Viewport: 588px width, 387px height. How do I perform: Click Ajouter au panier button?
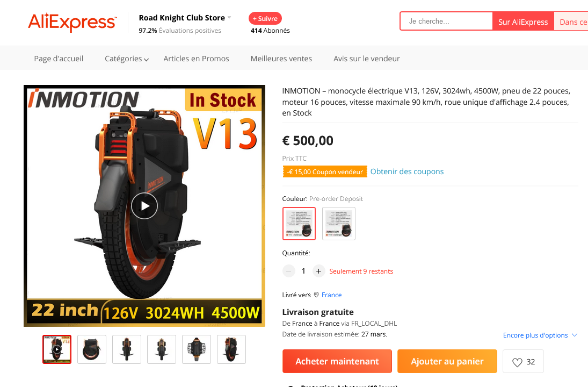(x=447, y=361)
